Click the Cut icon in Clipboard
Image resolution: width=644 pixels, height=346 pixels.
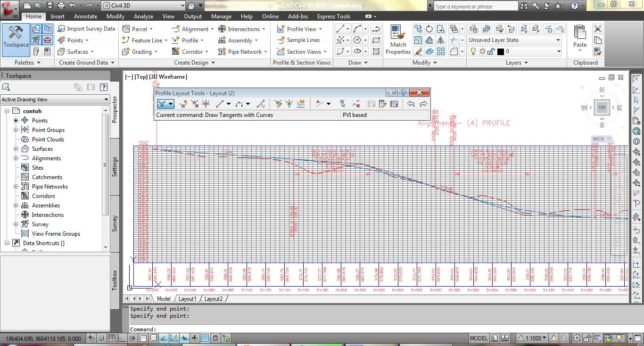[598, 29]
